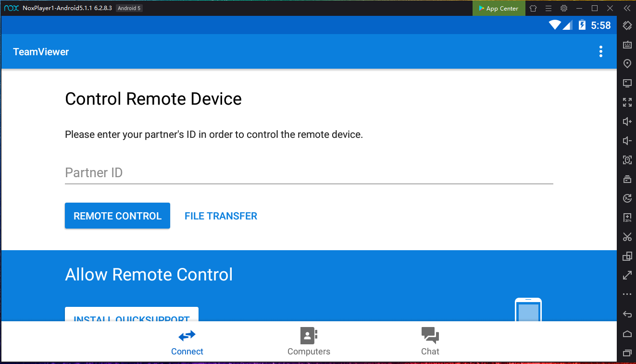The image size is (636, 364).
Task: Click the Partner ID input field
Action: pos(309,173)
